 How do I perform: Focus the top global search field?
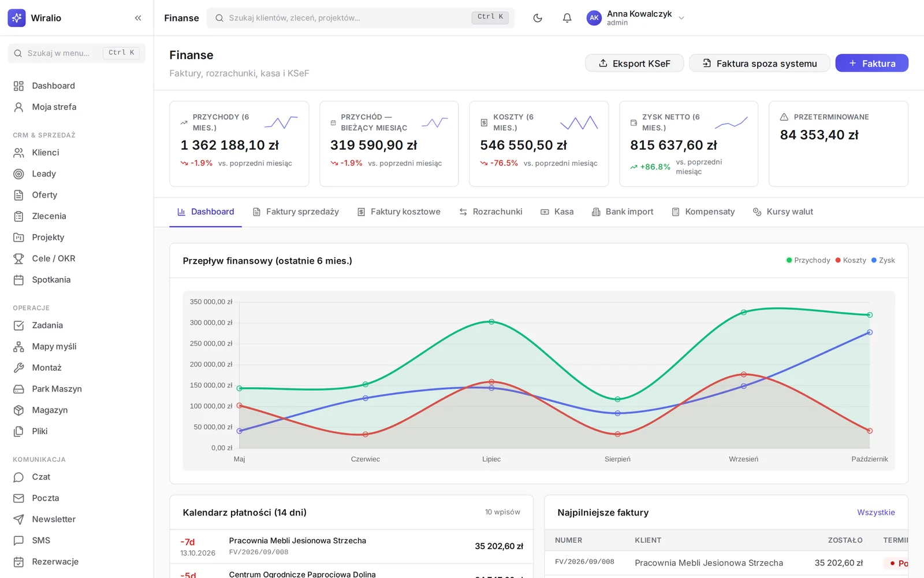(361, 18)
